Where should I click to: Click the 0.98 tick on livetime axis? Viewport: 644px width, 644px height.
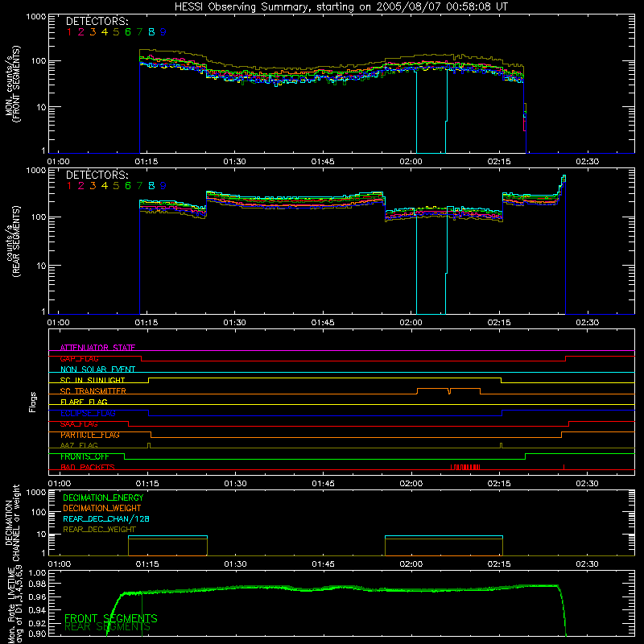(x=38, y=584)
